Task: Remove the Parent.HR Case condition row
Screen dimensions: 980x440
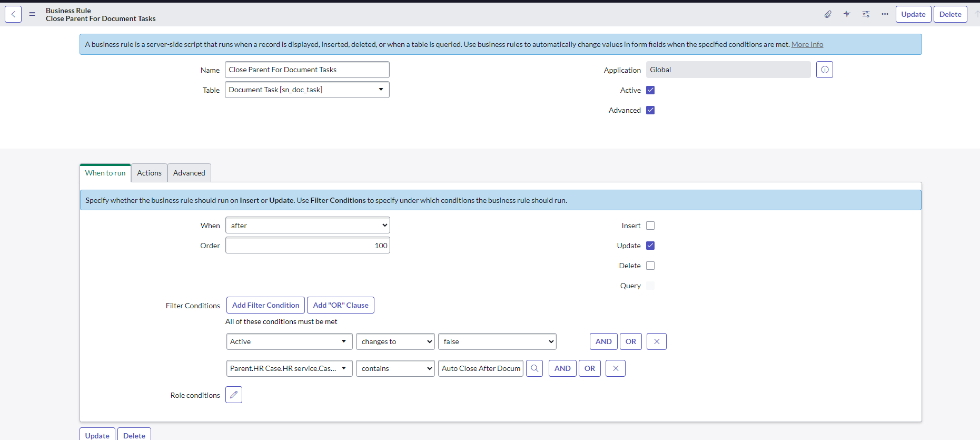Action: [x=616, y=368]
